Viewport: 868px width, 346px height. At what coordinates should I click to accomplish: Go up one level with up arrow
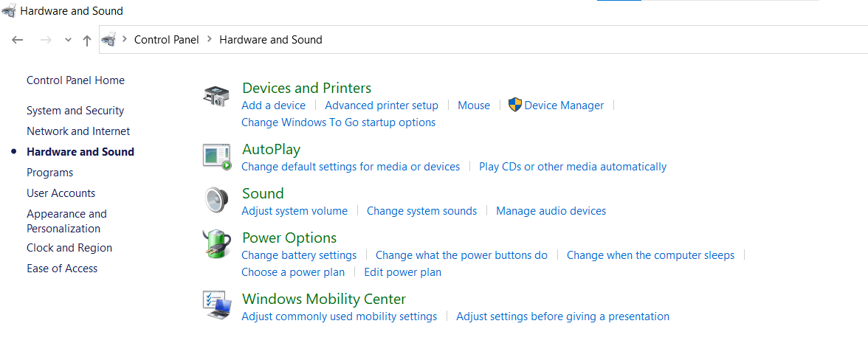coord(87,41)
